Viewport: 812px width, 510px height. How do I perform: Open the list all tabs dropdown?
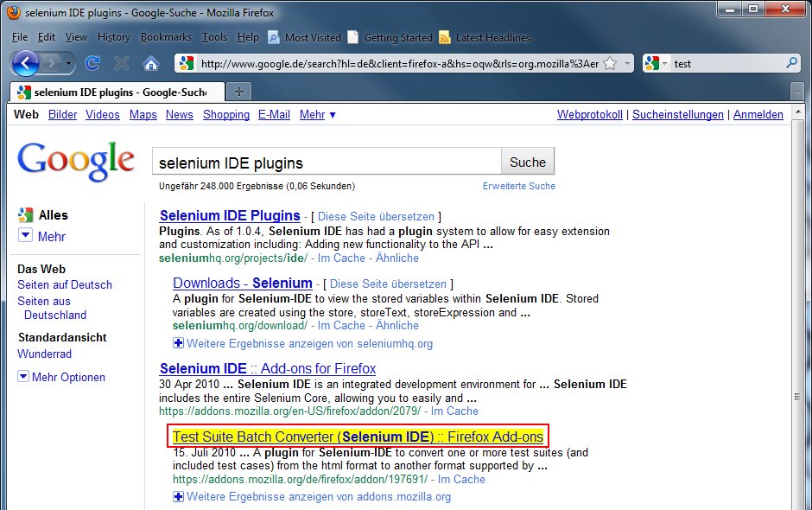tap(797, 92)
